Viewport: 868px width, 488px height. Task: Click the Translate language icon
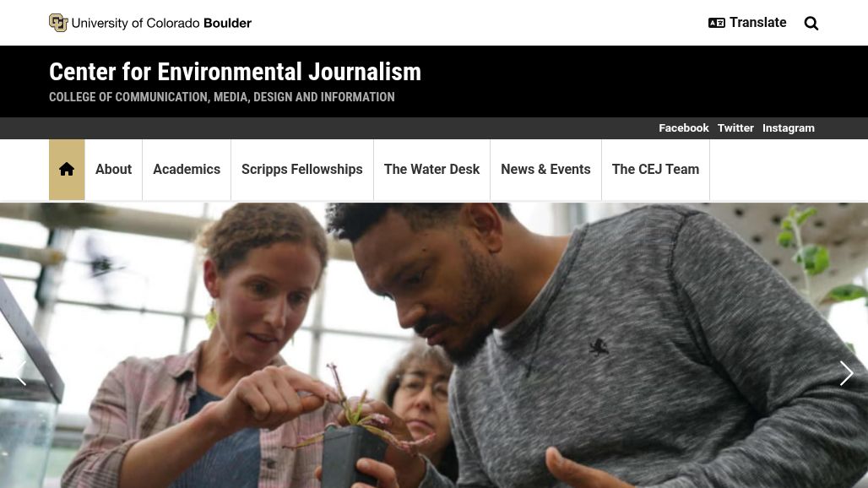click(716, 23)
